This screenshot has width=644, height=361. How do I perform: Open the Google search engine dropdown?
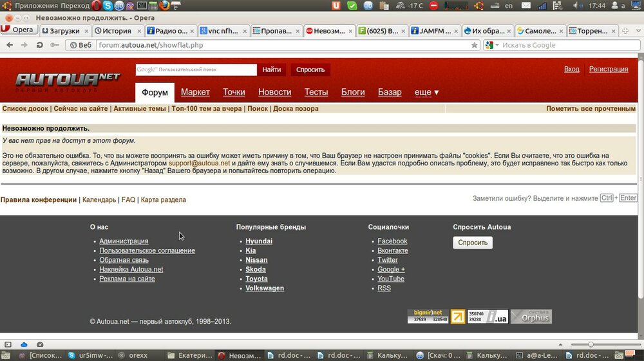point(491,45)
